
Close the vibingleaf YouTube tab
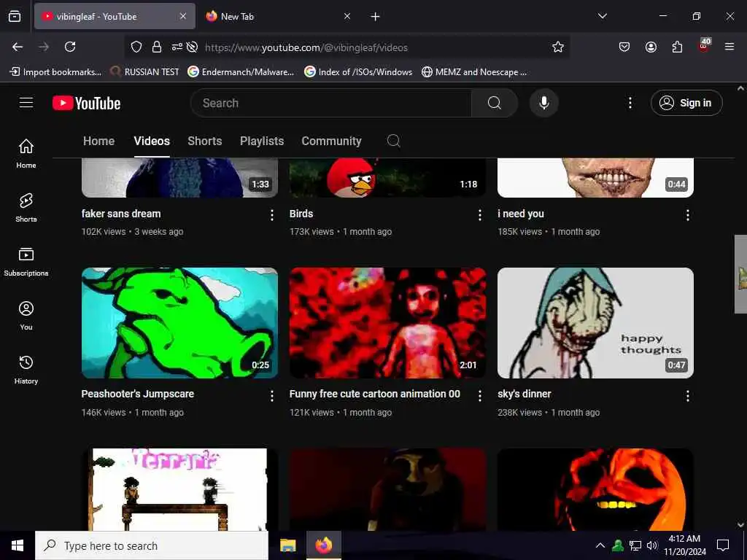[x=183, y=16]
